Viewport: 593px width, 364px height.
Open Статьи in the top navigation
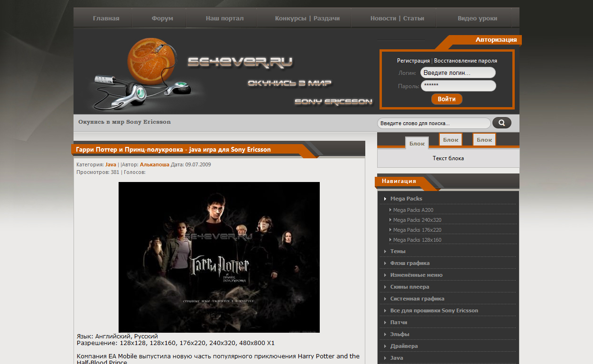[414, 18]
